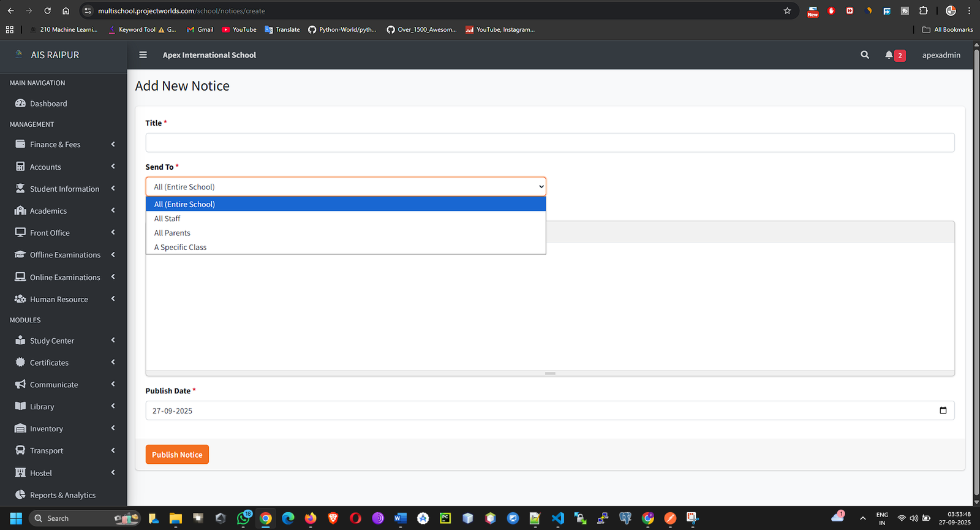980x530 pixels.
Task: Choose 'A Specific Class' option
Action: [x=180, y=248]
